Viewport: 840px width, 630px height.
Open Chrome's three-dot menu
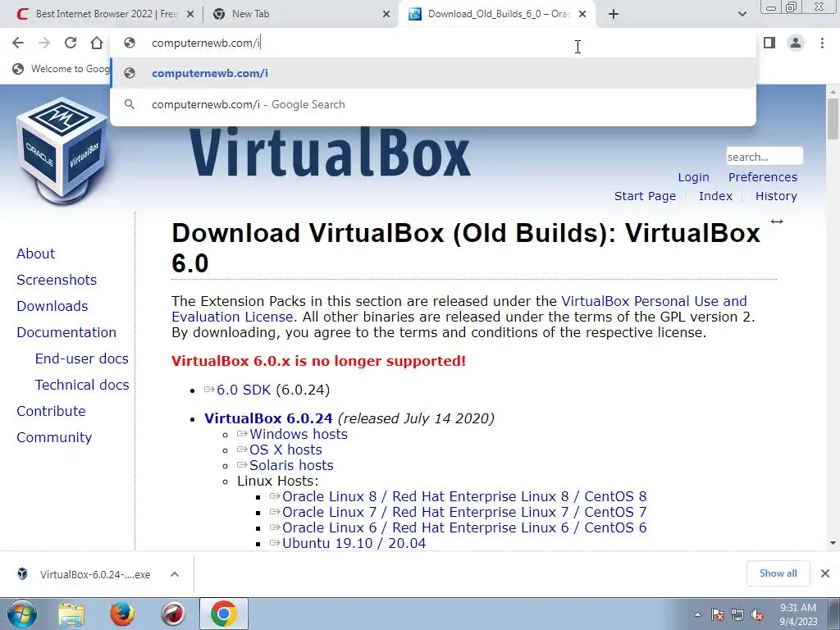pyautogui.click(x=822, y=43)
